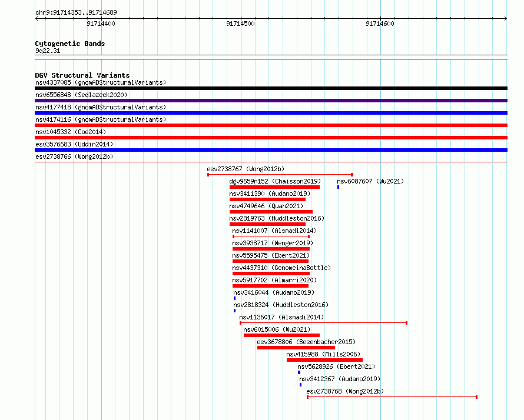The height and width of the screenshot is (420, 524).
Task: Open esv2738766 (Wong2012b) variant label
Action: 74,156
